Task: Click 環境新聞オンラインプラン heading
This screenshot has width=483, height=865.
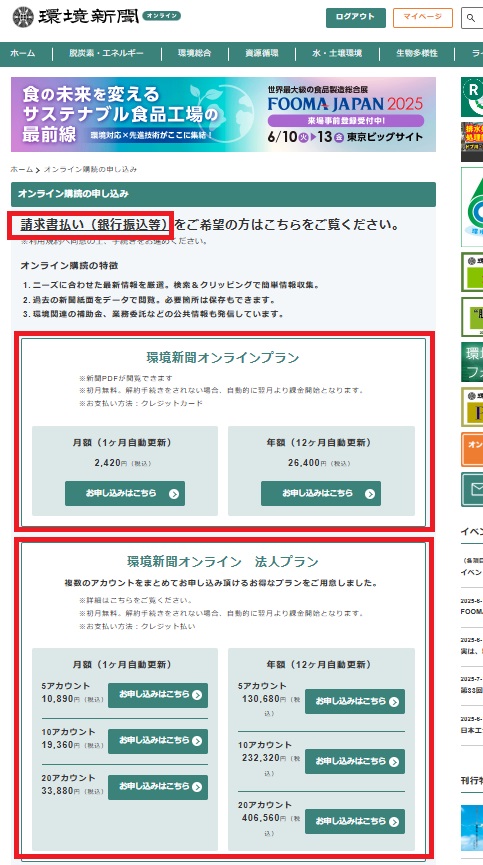Action: 223,357
